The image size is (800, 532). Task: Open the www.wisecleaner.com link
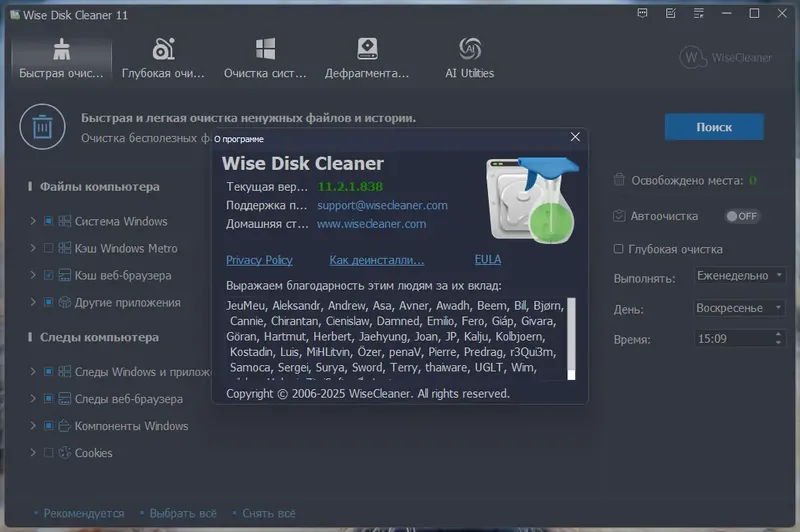pyautogui.click(x=371, y=224)
